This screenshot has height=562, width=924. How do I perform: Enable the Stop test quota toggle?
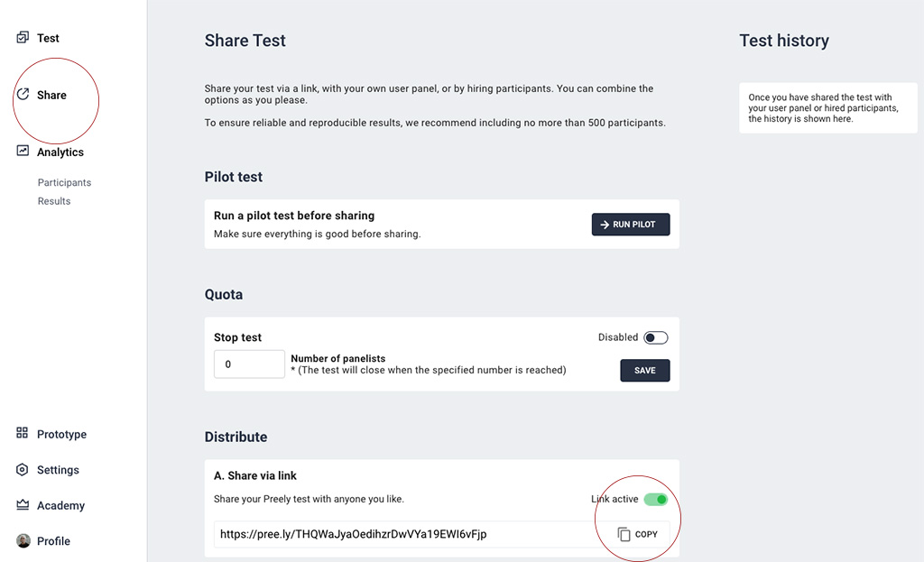656,337
